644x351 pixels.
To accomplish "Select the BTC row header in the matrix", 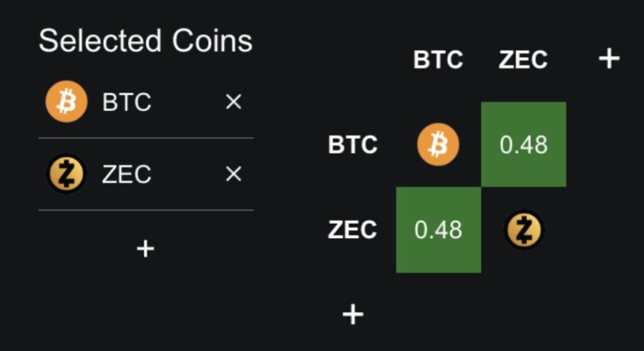I will pos(353,145).
